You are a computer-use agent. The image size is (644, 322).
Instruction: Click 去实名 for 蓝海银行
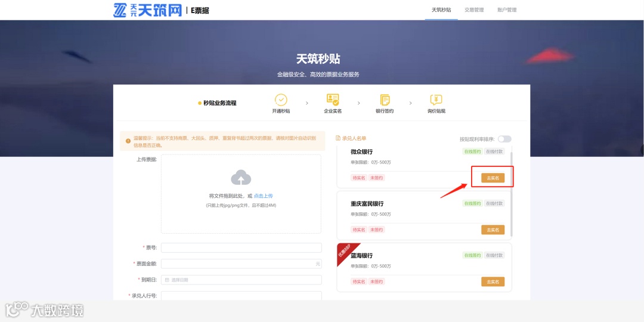(x=493, y=281)
